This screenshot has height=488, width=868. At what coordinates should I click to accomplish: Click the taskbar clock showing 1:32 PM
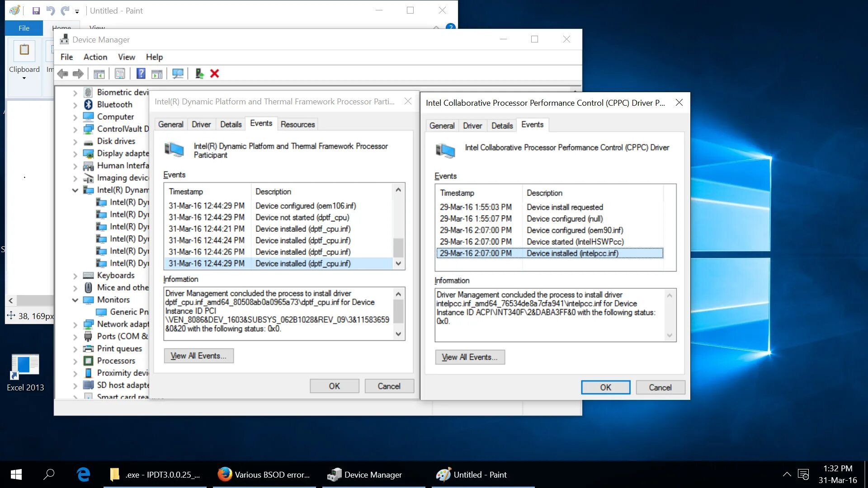click(x=838, y=474)
